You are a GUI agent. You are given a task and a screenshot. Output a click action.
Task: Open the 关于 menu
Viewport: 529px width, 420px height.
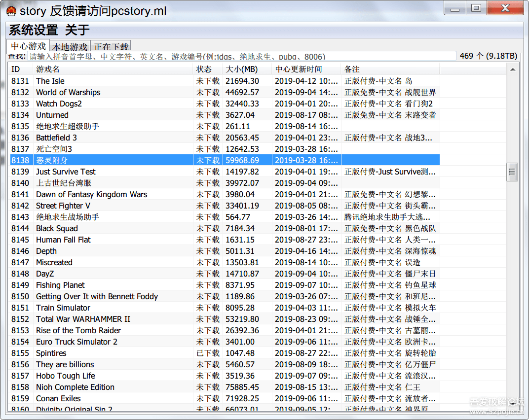(77, 30)
